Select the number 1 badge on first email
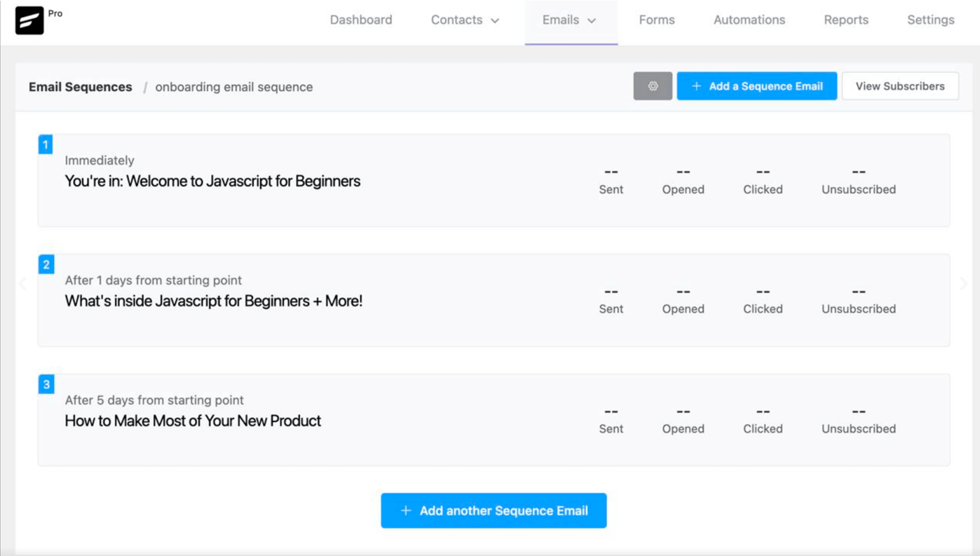This screenshot has width=980, height=556. (x=45, y=144)
